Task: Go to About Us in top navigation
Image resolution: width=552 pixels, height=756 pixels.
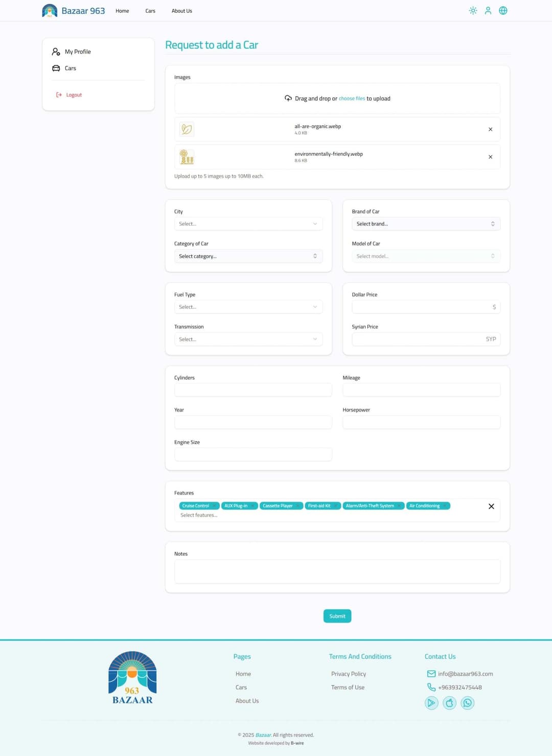Action: pyautogui.click(x=182, y=11)
